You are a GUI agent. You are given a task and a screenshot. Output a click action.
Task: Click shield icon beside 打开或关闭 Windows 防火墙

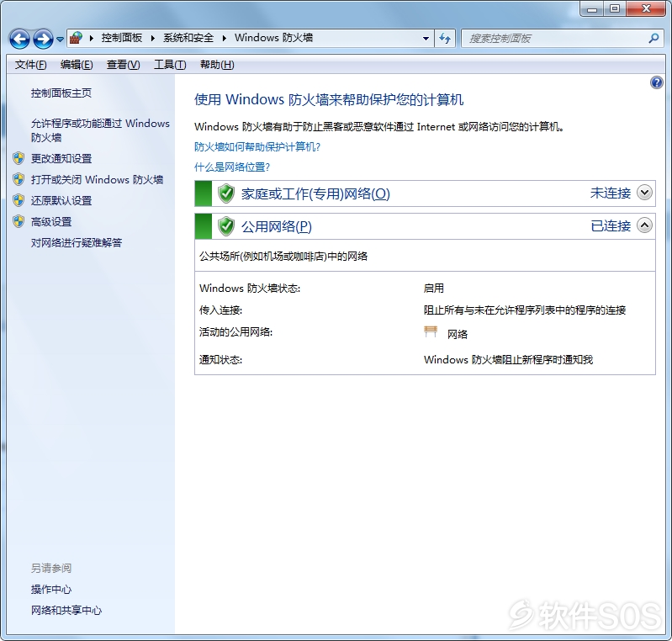pyautogui.click(x=19, y=179)
